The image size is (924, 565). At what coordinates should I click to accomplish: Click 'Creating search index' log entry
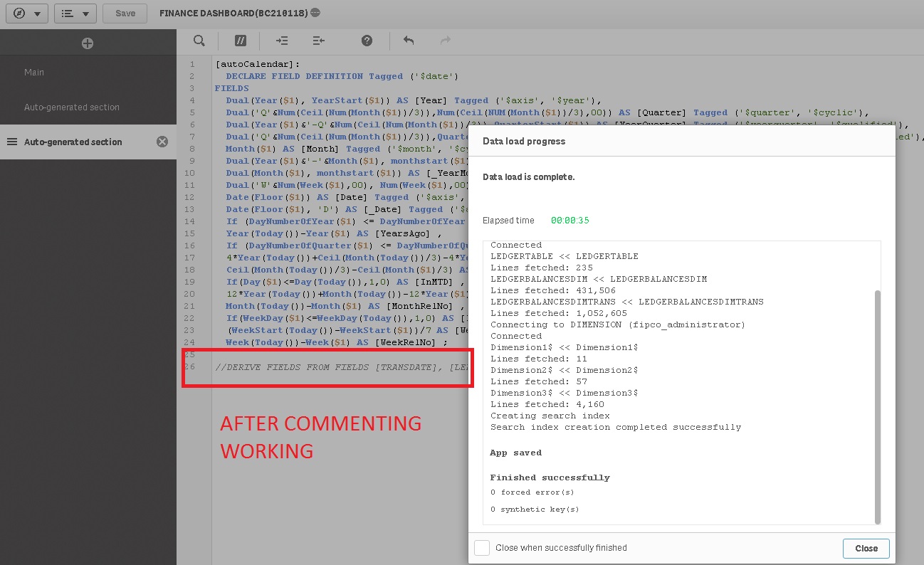tap(550, 416)
